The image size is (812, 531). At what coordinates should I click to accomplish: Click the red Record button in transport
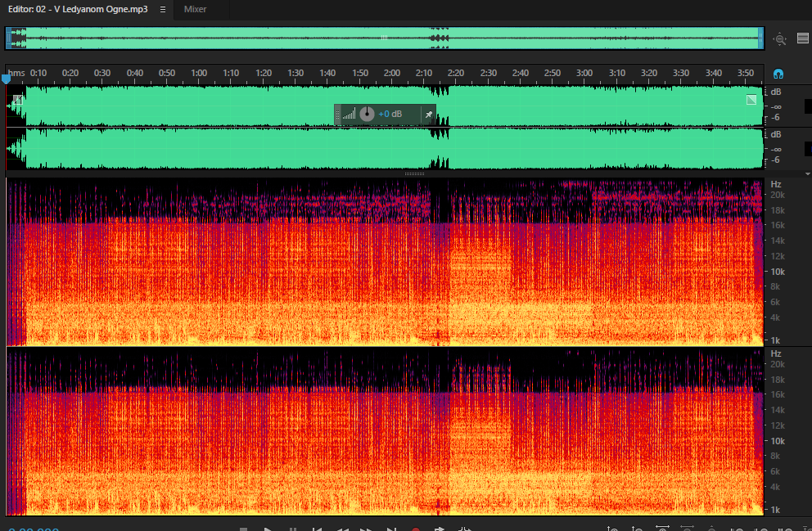point(415,529)
